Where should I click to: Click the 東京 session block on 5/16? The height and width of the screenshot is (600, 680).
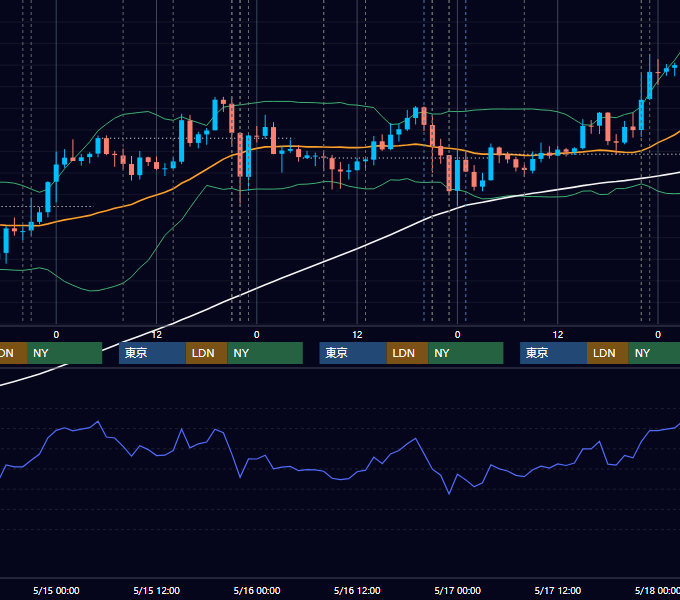[353, 353]
